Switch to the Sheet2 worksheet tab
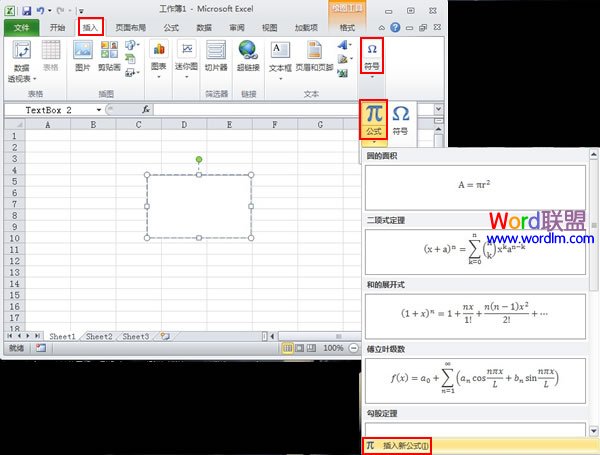 [98, 337]
